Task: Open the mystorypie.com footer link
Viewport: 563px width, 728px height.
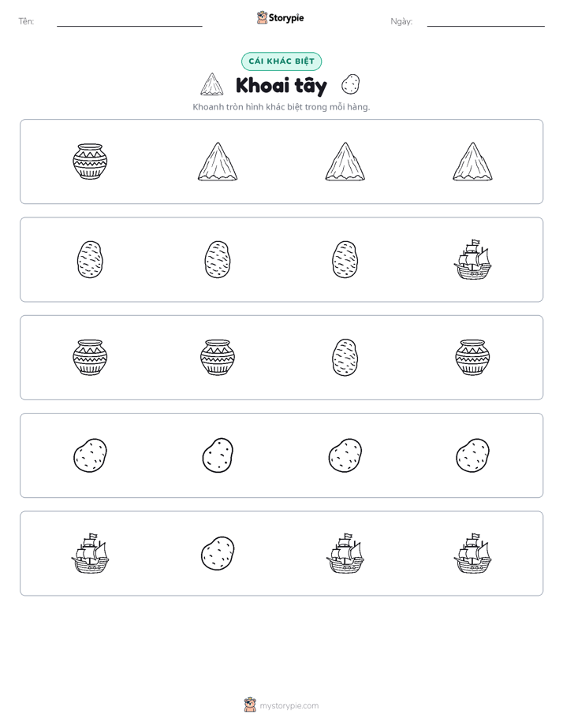Action: tap(289, 706)
